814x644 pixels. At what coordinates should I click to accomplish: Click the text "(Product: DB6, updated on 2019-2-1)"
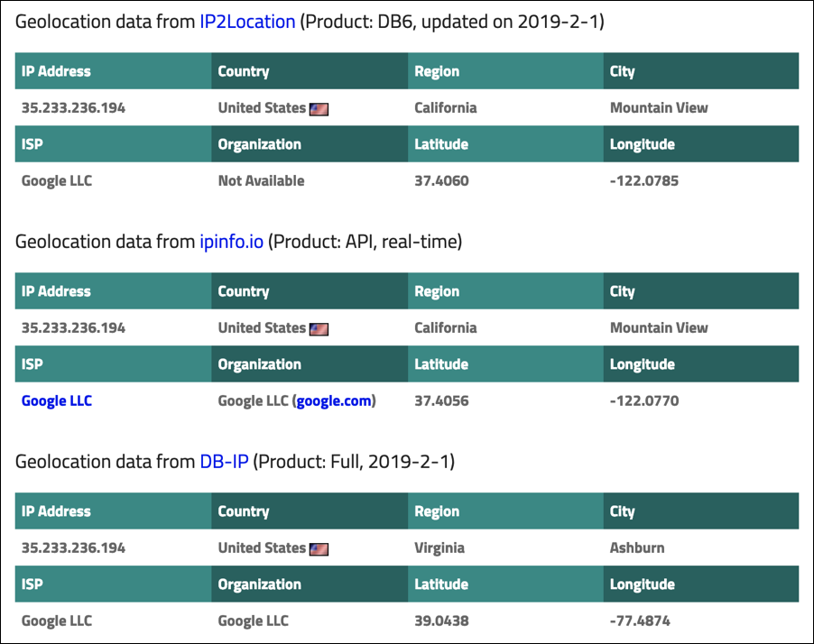[x=452, y=22]
